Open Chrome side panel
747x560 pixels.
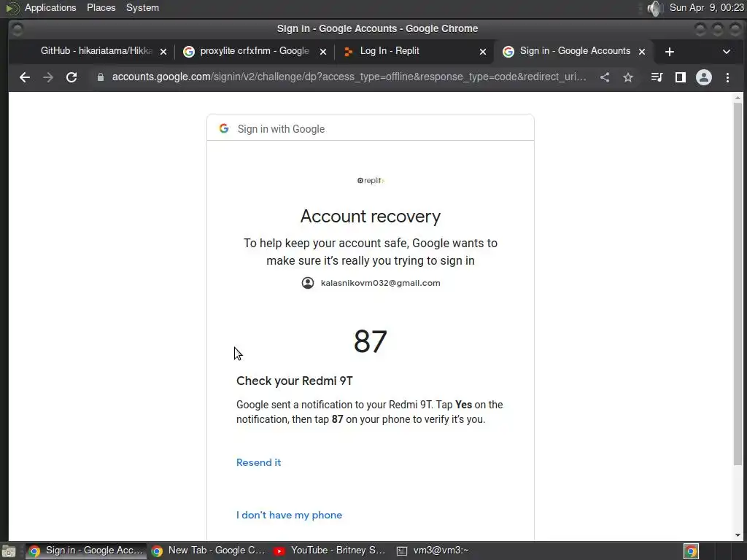click(x=681, y=77)
